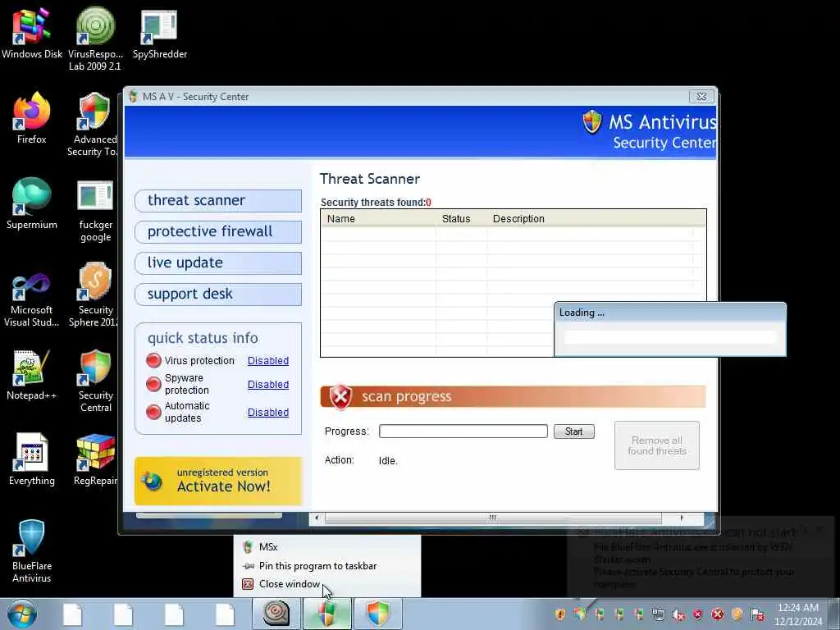Open the support desk section
840x630 pixels.
(218, 294)
